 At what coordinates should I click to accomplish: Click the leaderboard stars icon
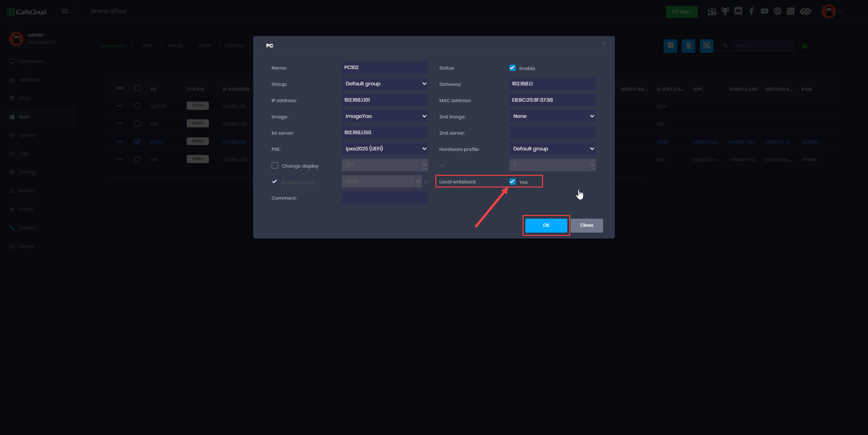(x=712, y=11)
